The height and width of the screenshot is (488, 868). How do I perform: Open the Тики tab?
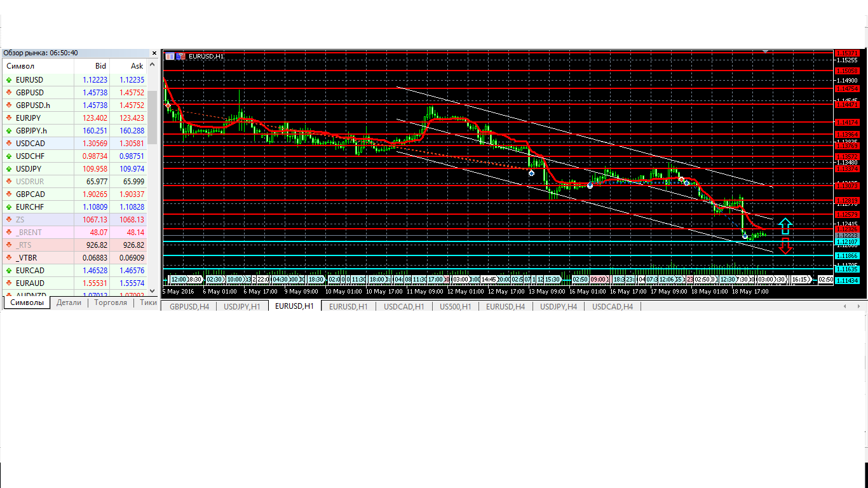148,303
